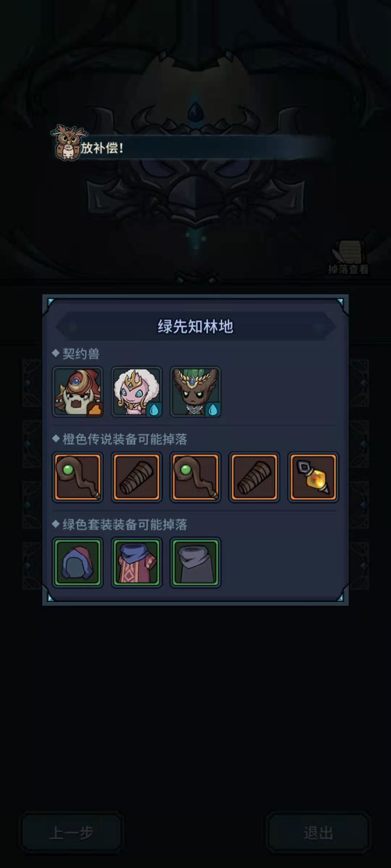Select the treant with leaf crown beast

[195, 392]
